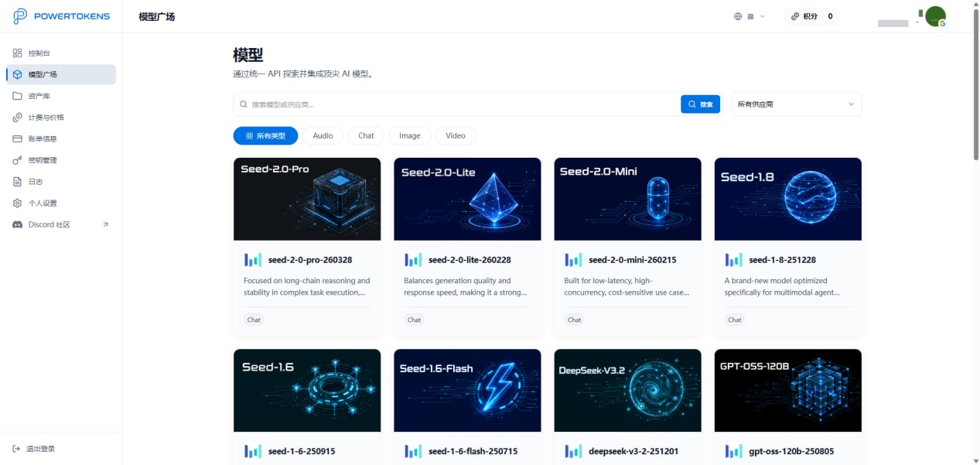This screenshot has width=980, height=465.
Task: Open the Seed-2.0-Lite banner image
Action: click(467, 199)
